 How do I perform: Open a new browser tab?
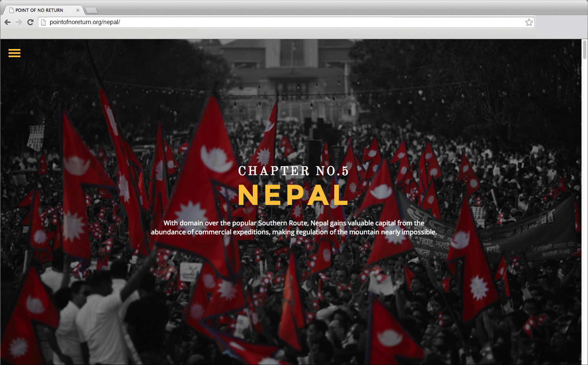pyautogui.click(x=91, y=10)
